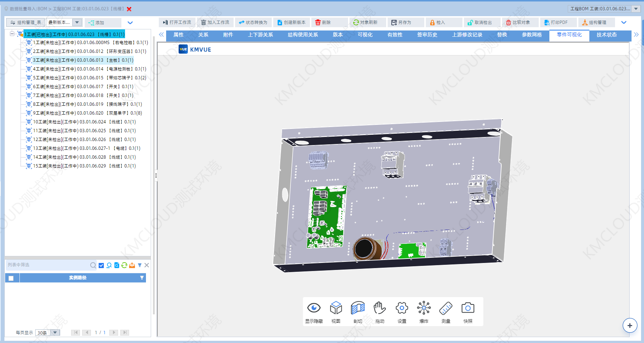Open the 视图 view cube options
The width and height of the screenshot is (644, 343).
click(x=336, y=308)
